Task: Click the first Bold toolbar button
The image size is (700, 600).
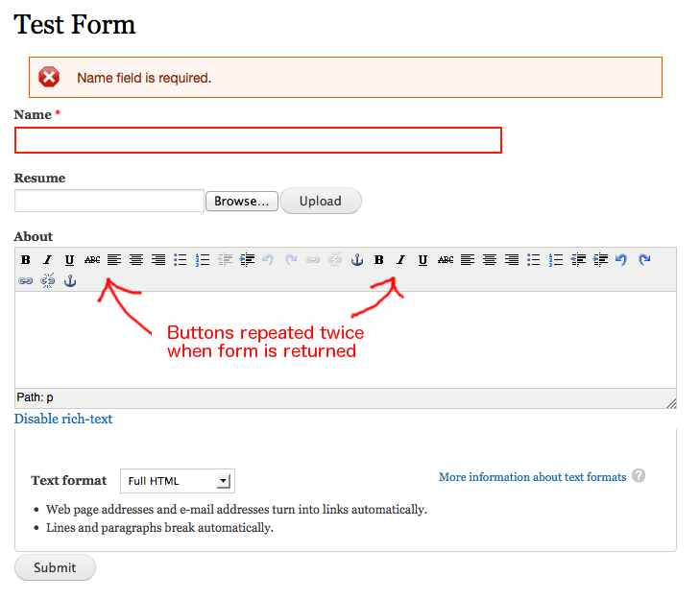Action: [x=26, y=260]
